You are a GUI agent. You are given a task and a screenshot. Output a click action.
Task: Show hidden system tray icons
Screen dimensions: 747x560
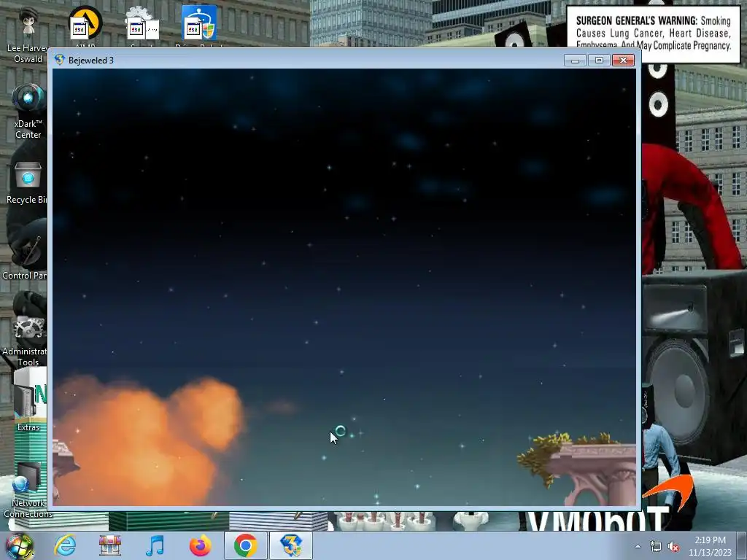point(638,547)
